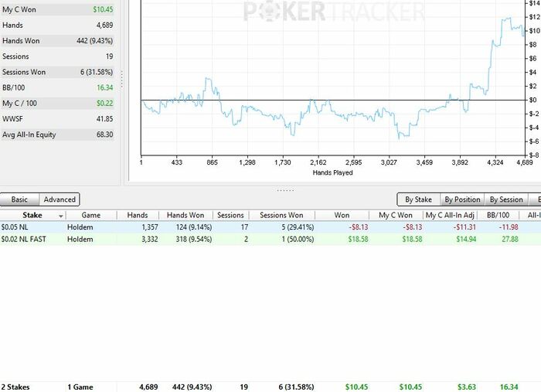Sort by the Won column header
The image size is (541, 392).
tap(342, 215)
